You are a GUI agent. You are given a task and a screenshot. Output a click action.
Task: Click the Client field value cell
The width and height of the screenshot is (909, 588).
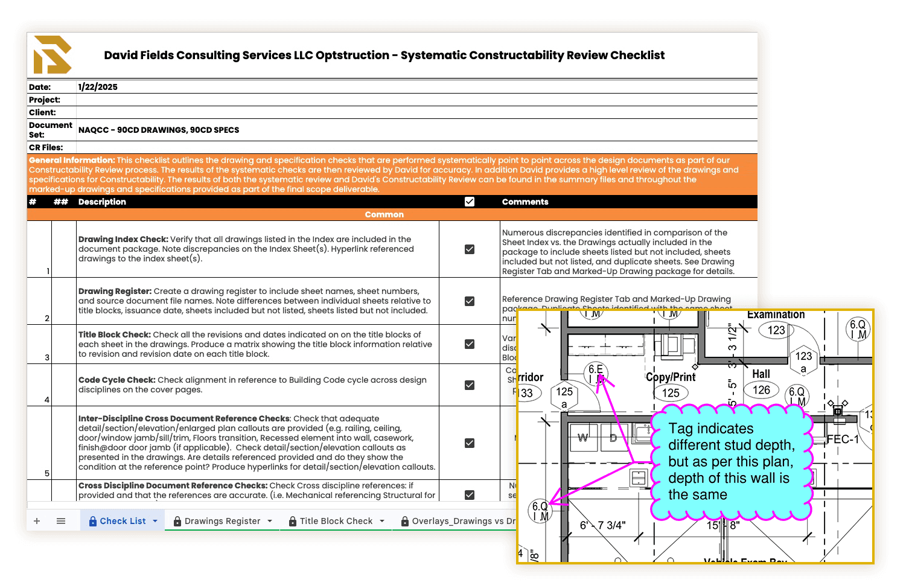click(416, 112)
